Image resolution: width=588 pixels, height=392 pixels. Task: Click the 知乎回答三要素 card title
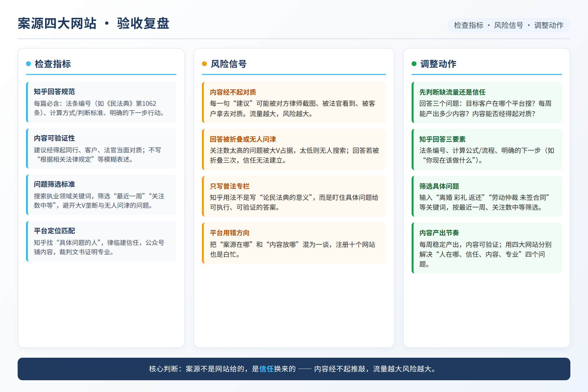442,139
